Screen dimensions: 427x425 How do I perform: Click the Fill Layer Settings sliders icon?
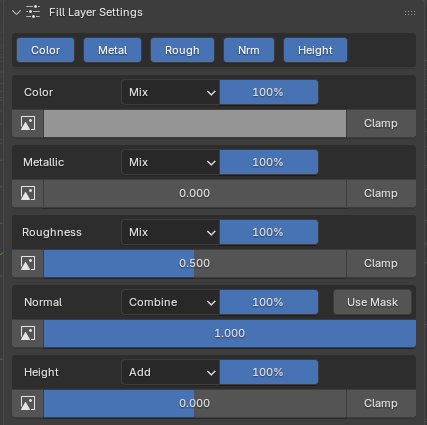pos(33,12)
